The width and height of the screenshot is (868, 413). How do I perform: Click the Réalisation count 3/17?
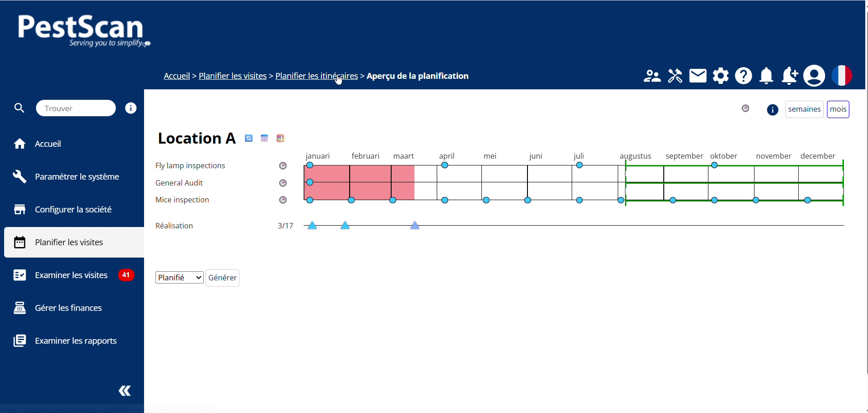(285, 226)
